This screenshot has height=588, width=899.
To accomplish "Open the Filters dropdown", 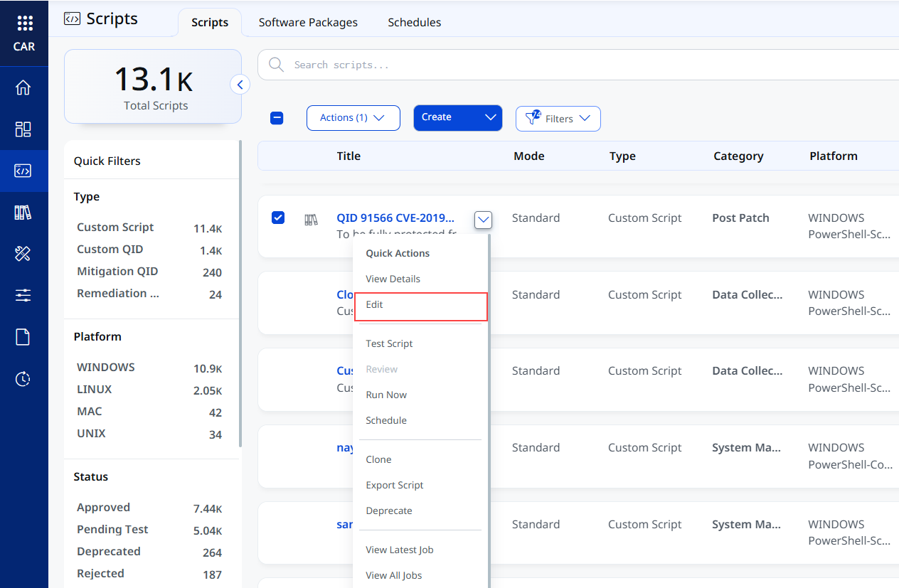I will pos(558,119).
